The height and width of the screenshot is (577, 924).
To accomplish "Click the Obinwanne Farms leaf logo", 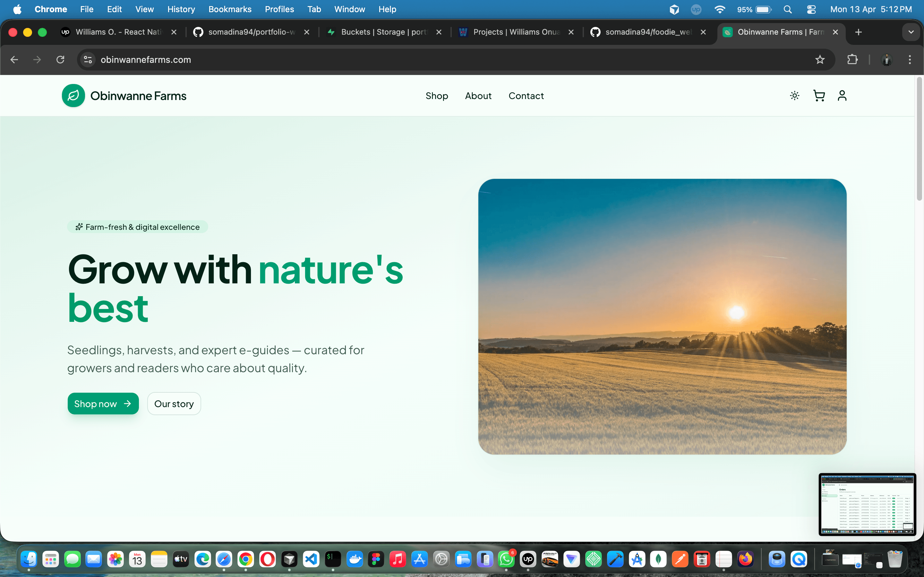I will (73, 96).
